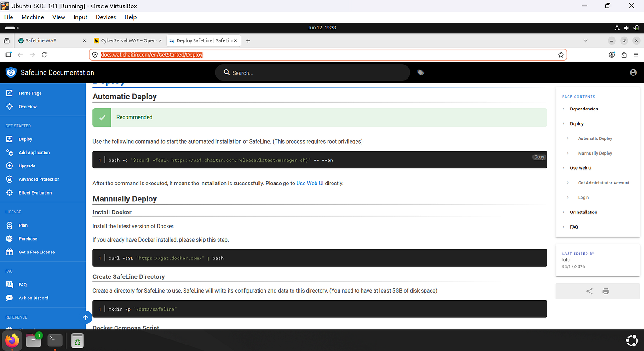
Task: Open the Ask on Discord link
Action: pos(34,298)
